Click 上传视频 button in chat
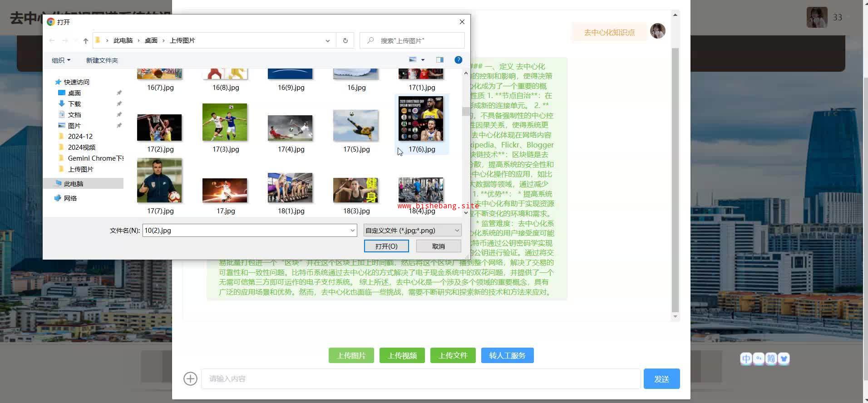 tap(402, 355)
